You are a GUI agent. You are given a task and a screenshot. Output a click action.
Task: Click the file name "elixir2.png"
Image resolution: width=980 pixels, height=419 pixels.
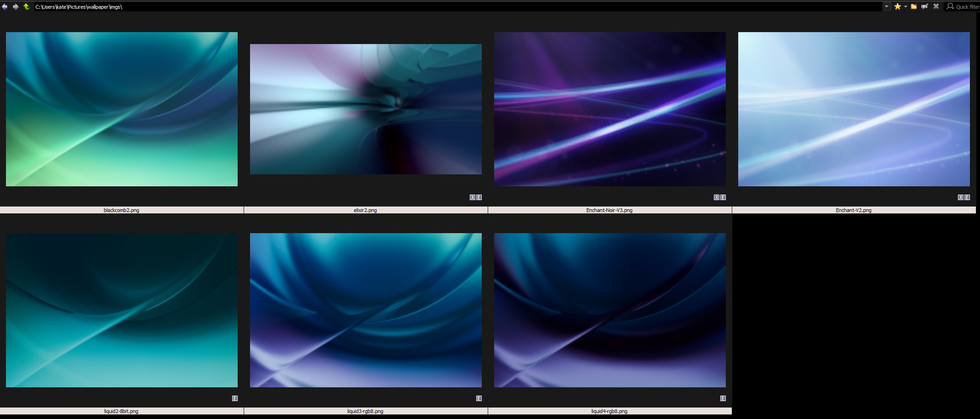pos(366,210)
